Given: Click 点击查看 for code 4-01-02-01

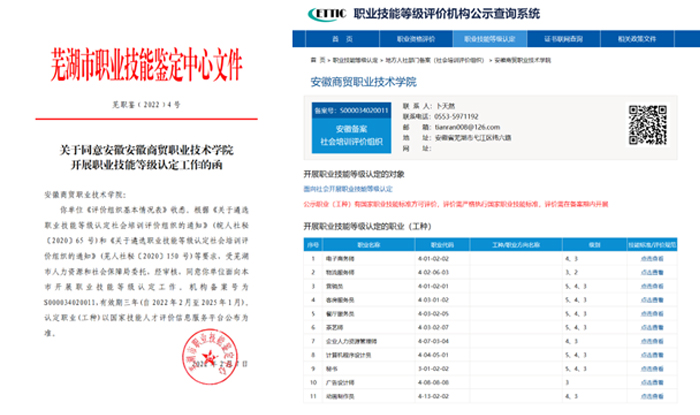Looking at the screenshot, I should [x=652, y=286].
